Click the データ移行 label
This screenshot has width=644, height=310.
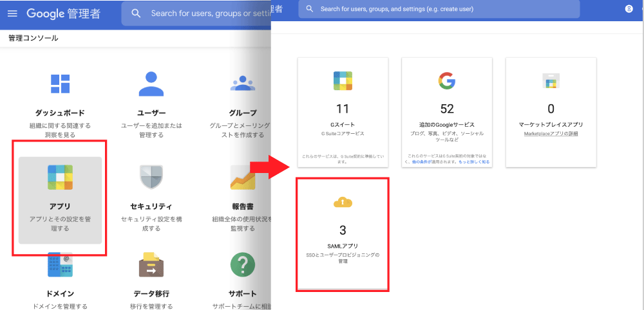tap(151, 293)
